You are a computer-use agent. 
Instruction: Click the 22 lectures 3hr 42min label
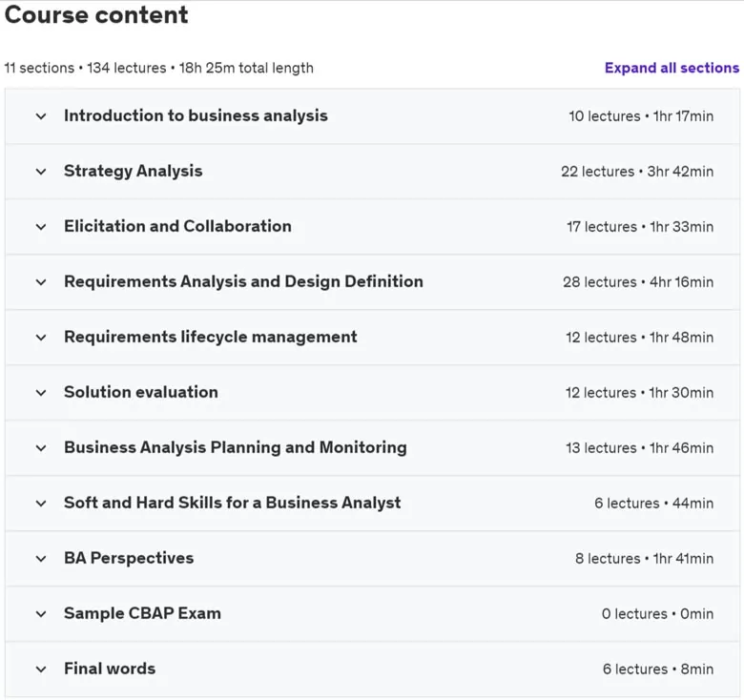click(637, 172)
